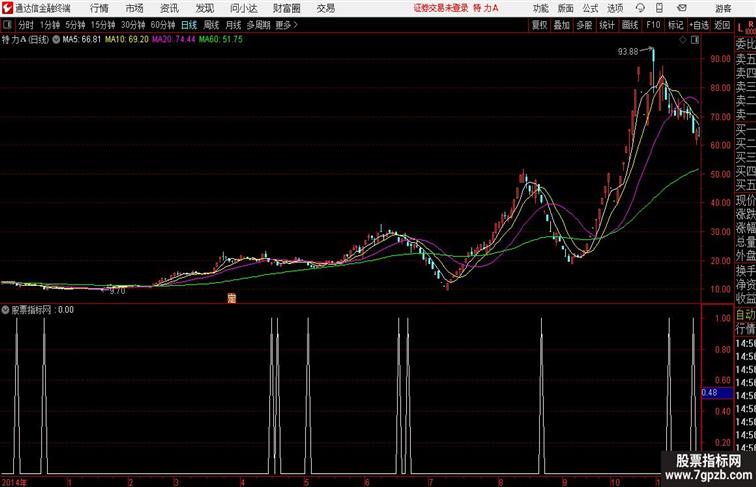The image size is (756, 487).
Task: Switch to the 周线 weekly tab
Action: pyautogui.click(x=211, y=25)
